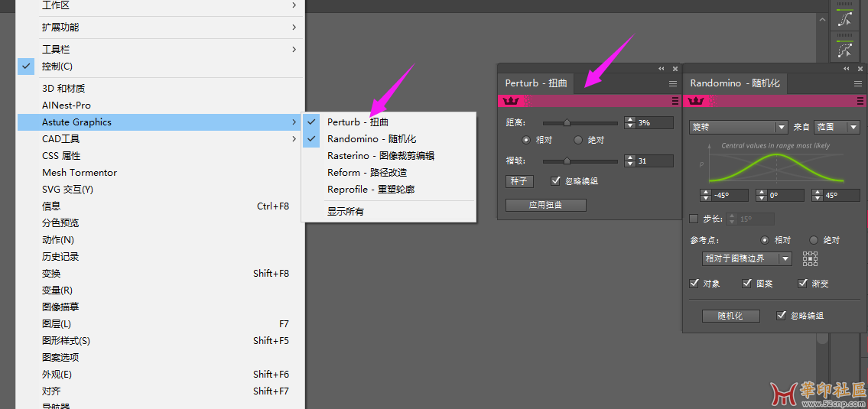The height and width of the screenshot is (409, 868).
Task: Open the Perturb panel hamburger menu
Action: (672, 84)
